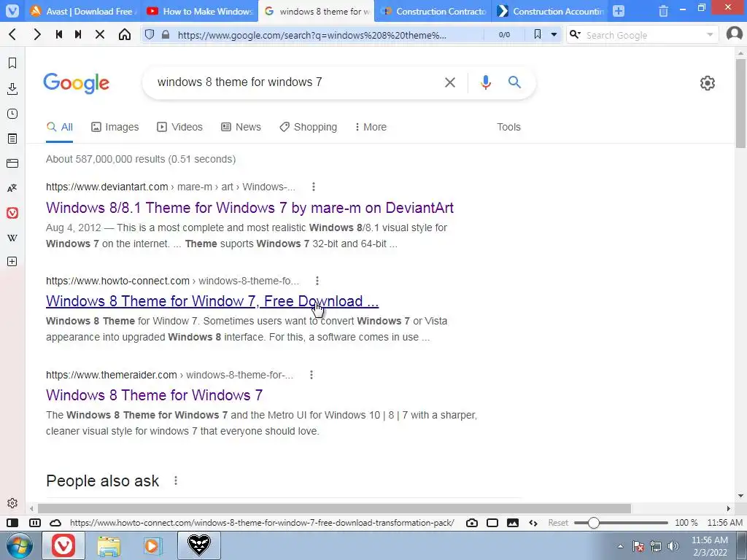Screen dimensions: 747x560
Task: View site padlock security info
Action: point(166,35)
